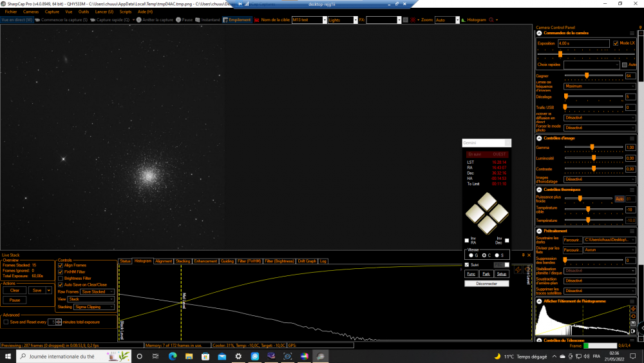Image resolution: width=644 pixels, height=363 pixels.
Task: Open Windows Start menu
Action: (x=8, y=357)
